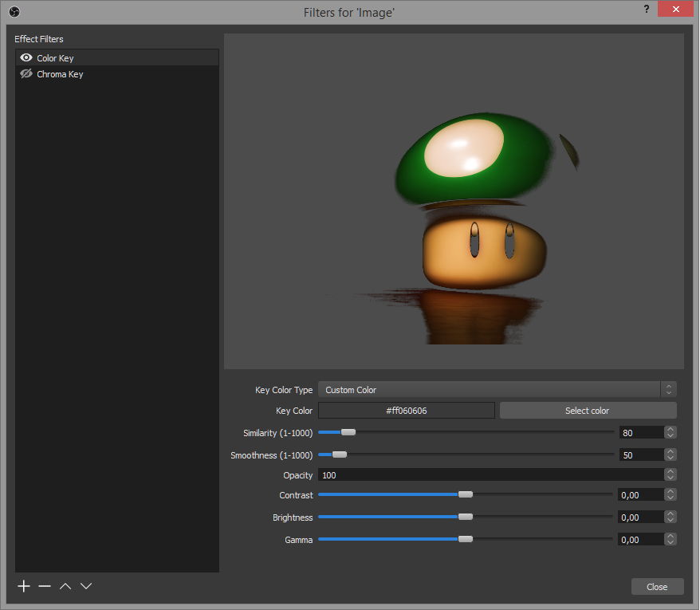Click the Close button at bottom
Viewport: 700px width, 610px height.
[657, 587]
